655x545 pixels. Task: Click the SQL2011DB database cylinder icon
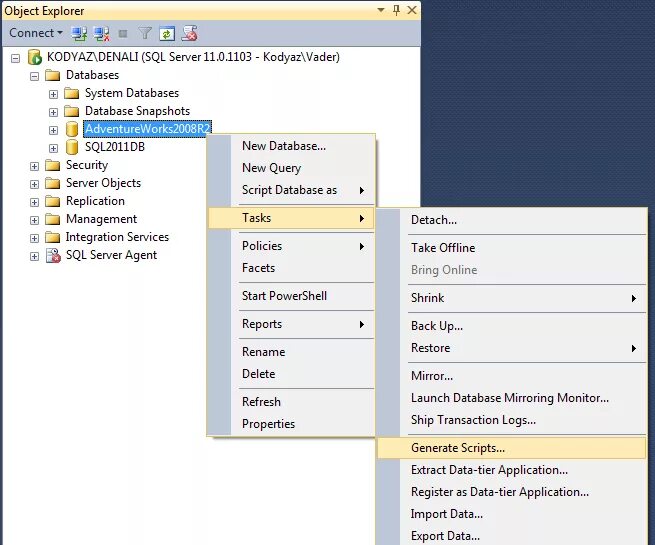pos(72,147)
